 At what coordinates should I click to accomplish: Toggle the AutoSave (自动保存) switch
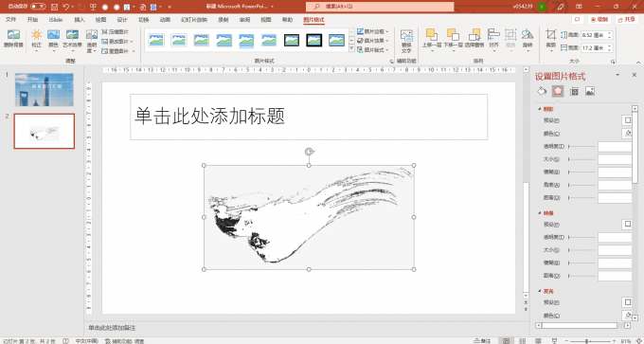click(x=38, y=7)
